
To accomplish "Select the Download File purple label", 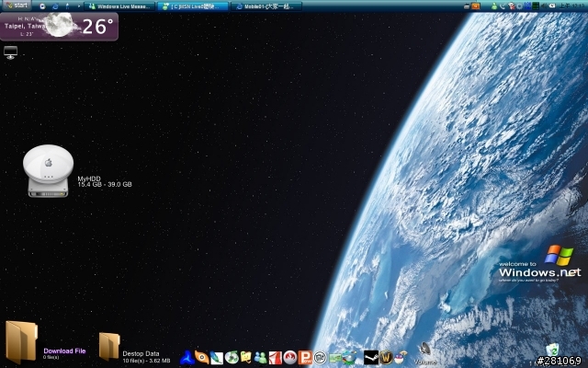I will point(64,351).
